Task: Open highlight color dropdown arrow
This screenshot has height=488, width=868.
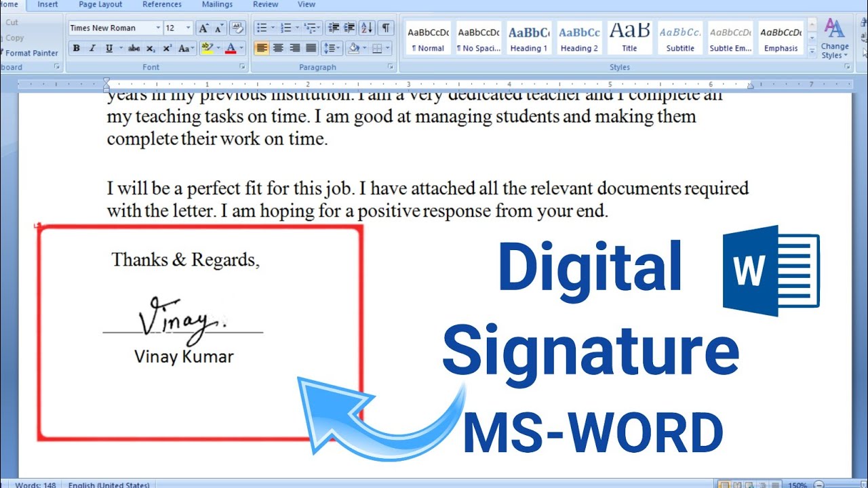Action: [217, 48]
